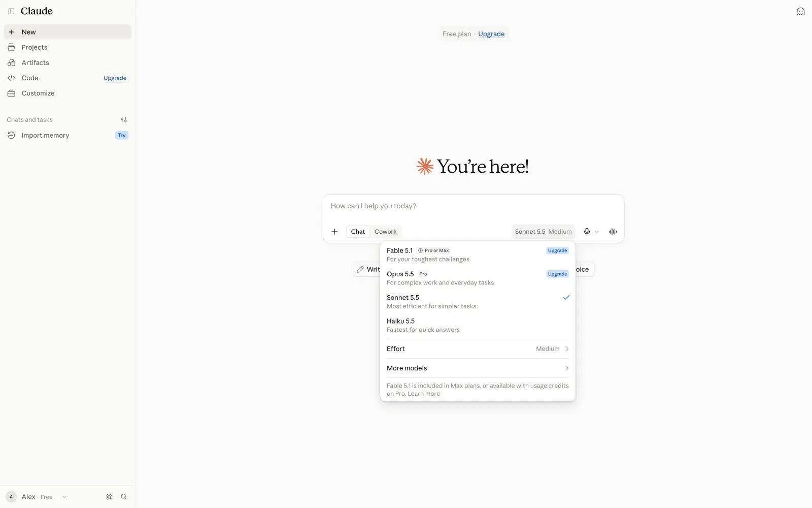812x508 pixels.
Task: Open Artifacts in the sidebar
Action: (67, 62)
